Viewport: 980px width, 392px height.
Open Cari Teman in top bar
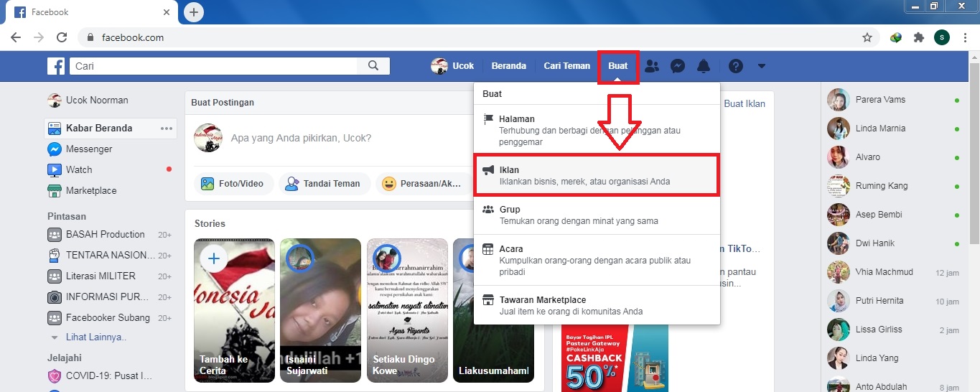566,66
